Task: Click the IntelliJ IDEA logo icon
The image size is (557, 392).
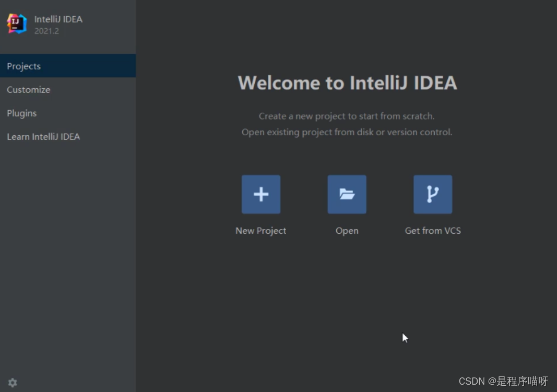Action: [17, 24]
